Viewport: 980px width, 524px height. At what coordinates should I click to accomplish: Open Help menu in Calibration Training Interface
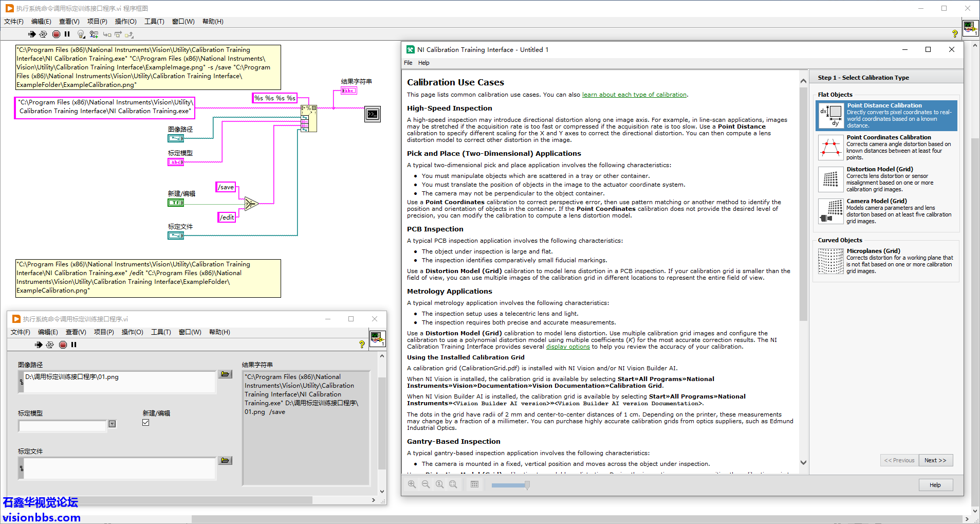(x=423, y=63)
